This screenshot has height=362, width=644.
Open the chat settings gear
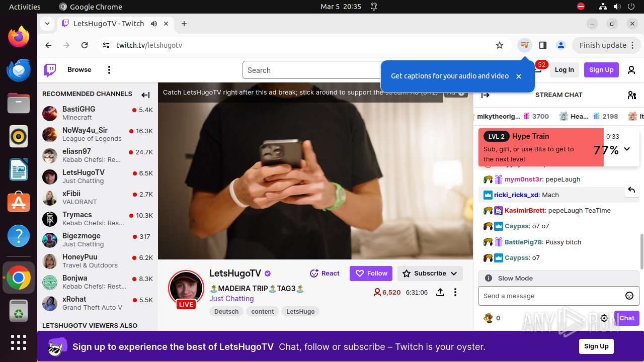pyautogui.click(x=605, y=318)
